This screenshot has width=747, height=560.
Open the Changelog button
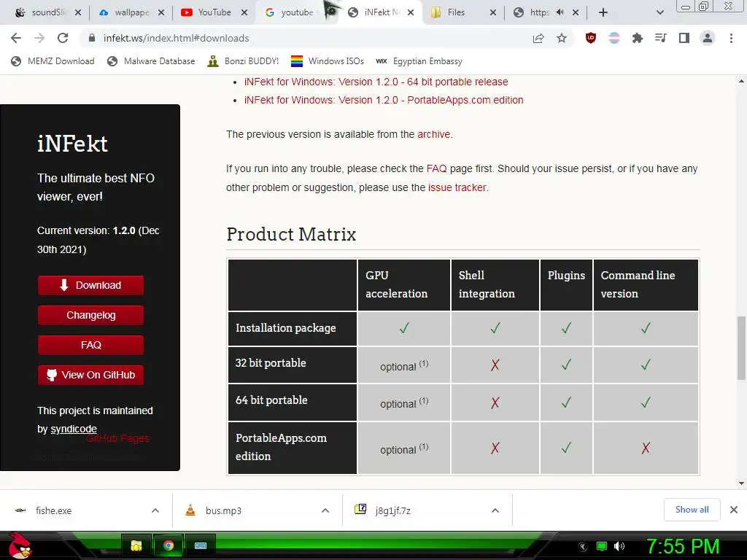tap(90, 315)
